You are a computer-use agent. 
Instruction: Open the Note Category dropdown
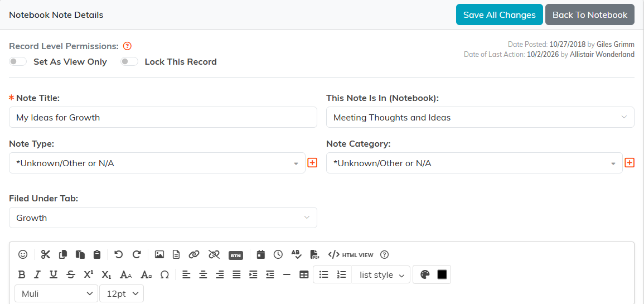click(x=474, y=163)
